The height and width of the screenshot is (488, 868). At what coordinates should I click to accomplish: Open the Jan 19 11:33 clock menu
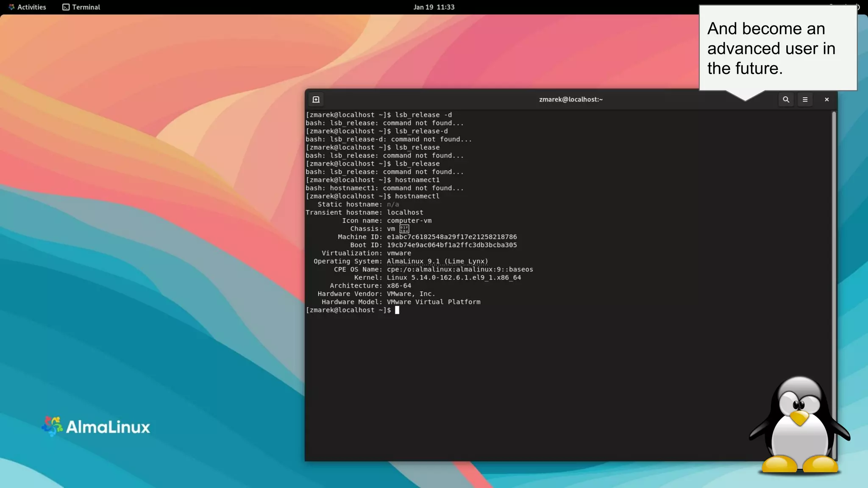[434, 7]
